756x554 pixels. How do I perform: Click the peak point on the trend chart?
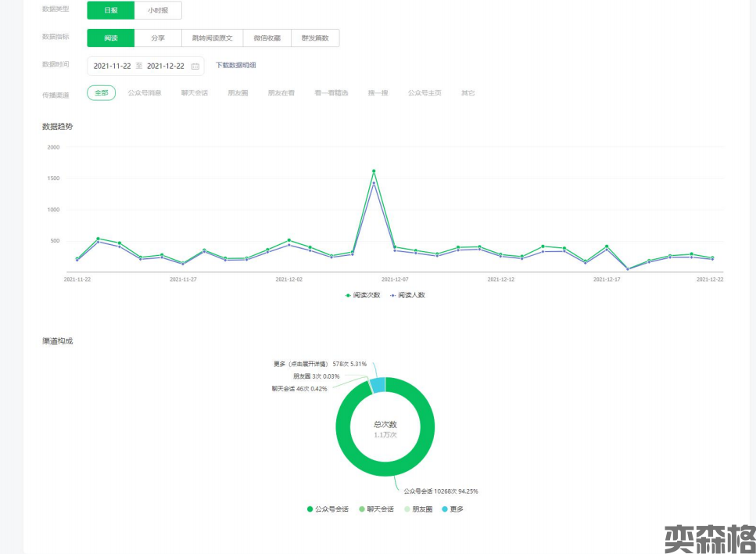[374, 171]
